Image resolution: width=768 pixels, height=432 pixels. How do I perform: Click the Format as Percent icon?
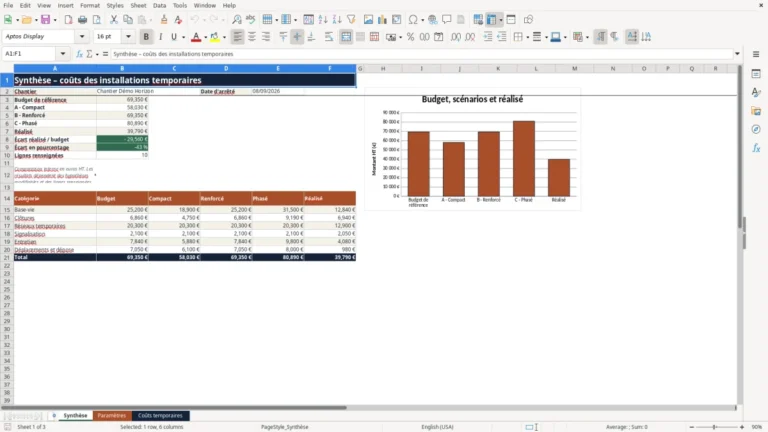(x=410, y=37)
